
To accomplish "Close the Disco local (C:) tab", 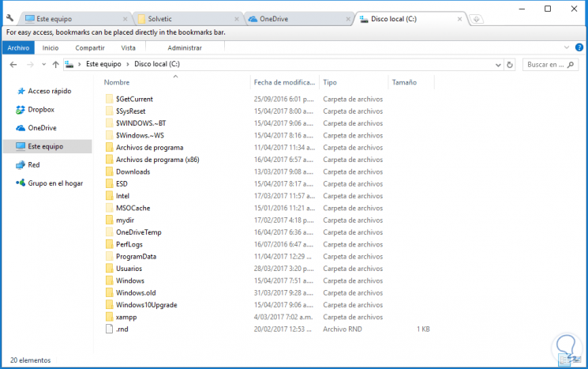I will tap(460, 19).
